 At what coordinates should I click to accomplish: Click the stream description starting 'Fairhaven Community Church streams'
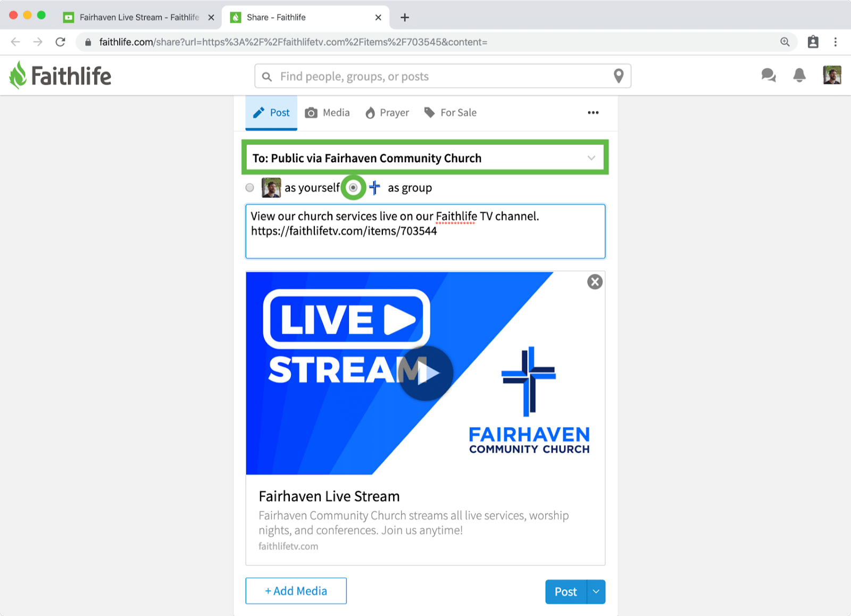414,523
